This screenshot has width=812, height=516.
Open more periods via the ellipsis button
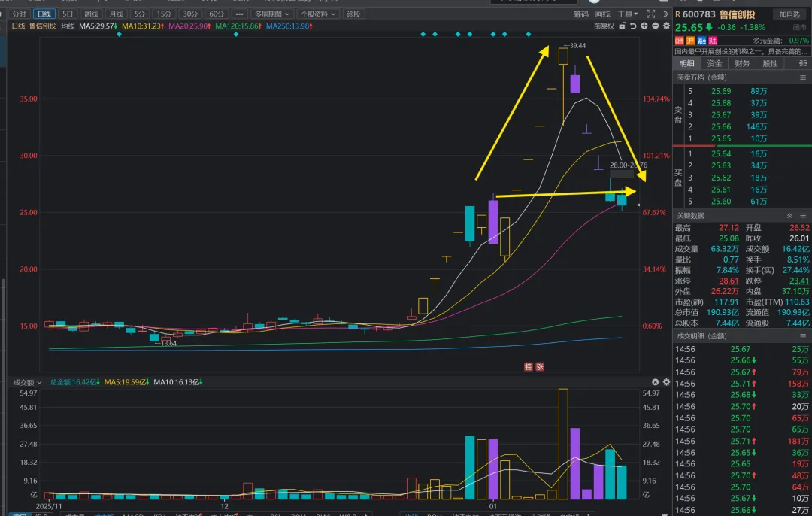239,14
